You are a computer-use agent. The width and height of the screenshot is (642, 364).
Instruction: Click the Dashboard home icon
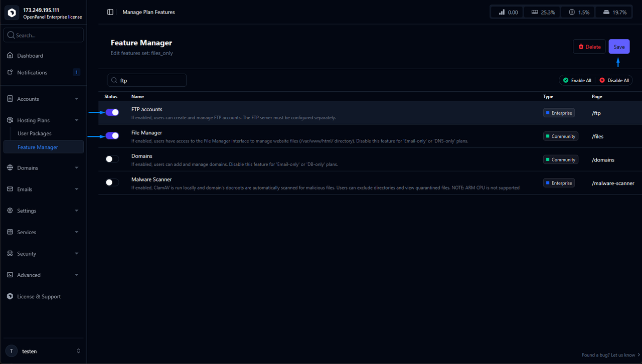[10, 56]
